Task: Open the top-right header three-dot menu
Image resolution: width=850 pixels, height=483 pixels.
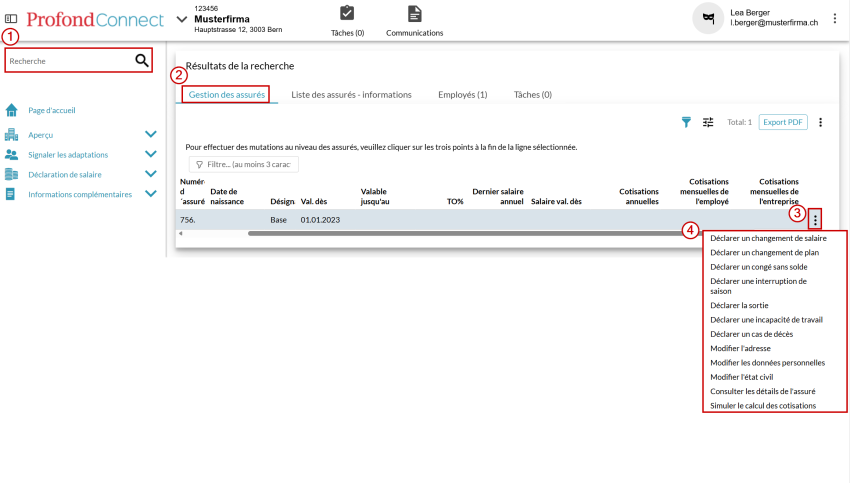Action: pos(835,18)
